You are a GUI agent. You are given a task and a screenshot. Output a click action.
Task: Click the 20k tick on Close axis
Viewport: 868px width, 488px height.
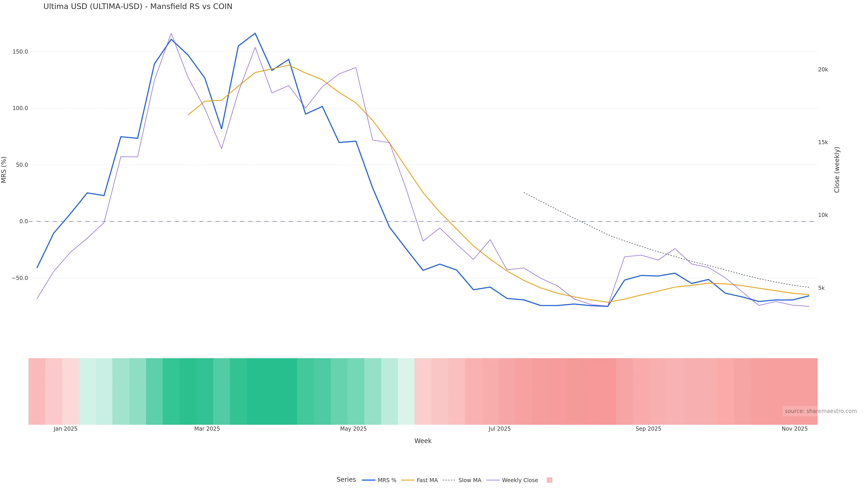823,70
